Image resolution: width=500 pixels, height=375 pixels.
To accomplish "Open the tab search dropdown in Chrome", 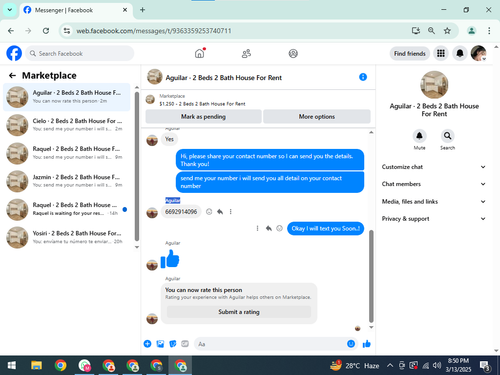I will [10, 10].
